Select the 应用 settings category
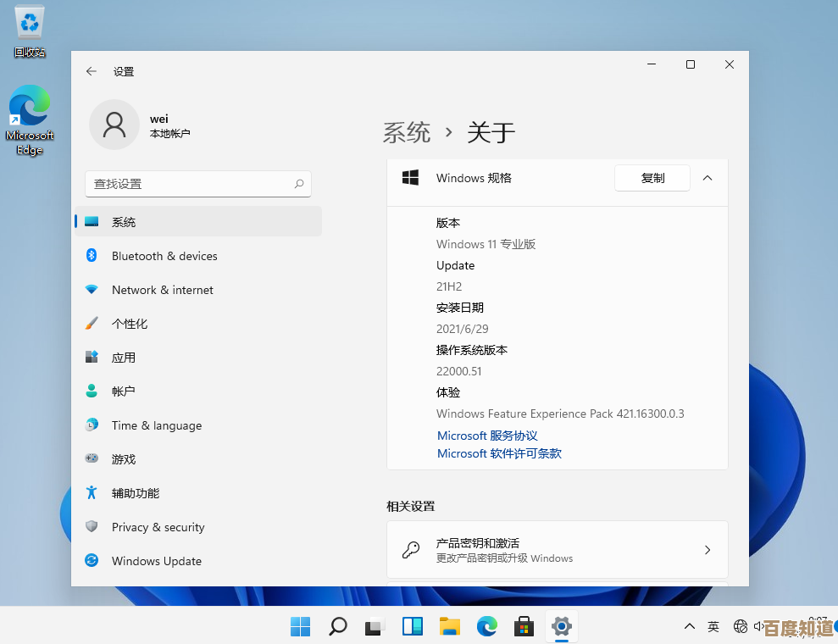838x644 pixels. click(125, 357)
